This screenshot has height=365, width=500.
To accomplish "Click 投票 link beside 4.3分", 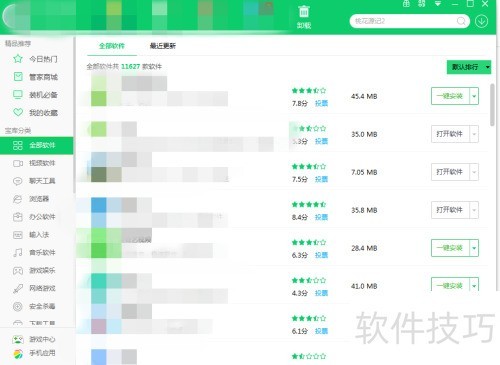I will click(321, 293).
